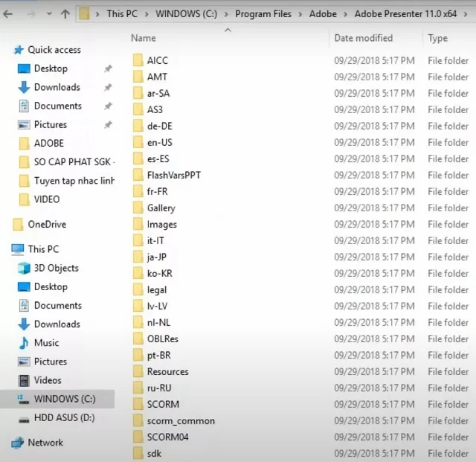Open pinned Pictures icon in Quick access
The image size is (476, 462).
[x=24, y=125]
